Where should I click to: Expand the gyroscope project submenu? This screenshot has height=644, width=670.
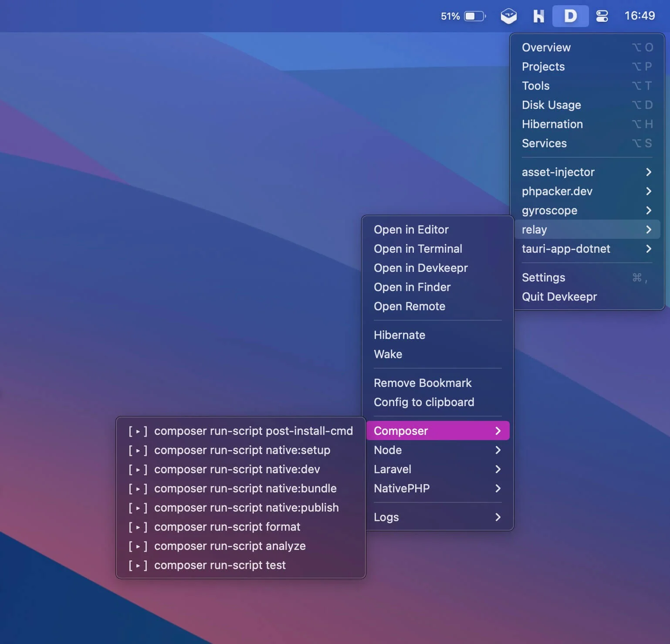pyautogui.click(x=649, y=210)
